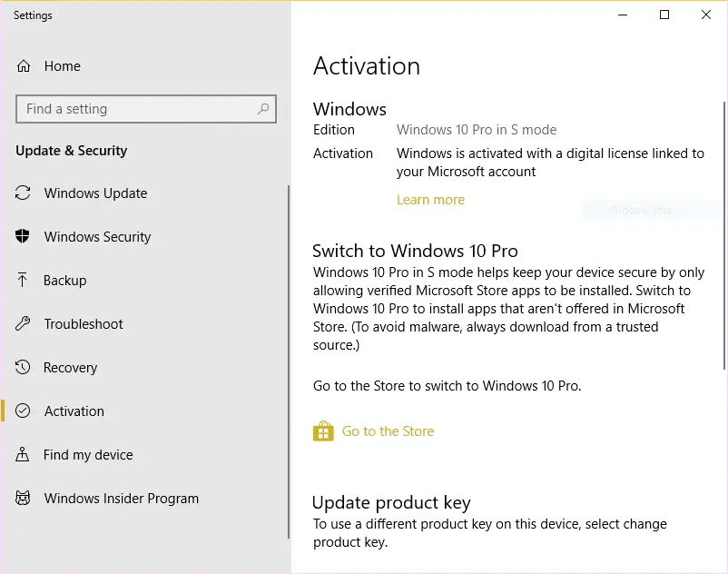This screenshot has height=574, width=728.
Task: Click the Settings window title text
Action: pyautogui.click(x=33, y=15)
